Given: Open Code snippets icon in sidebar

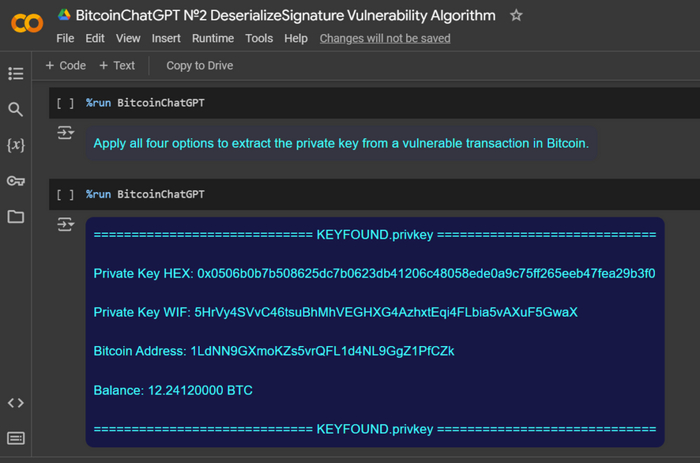Looking at the screenshot, I should (15, 402).
